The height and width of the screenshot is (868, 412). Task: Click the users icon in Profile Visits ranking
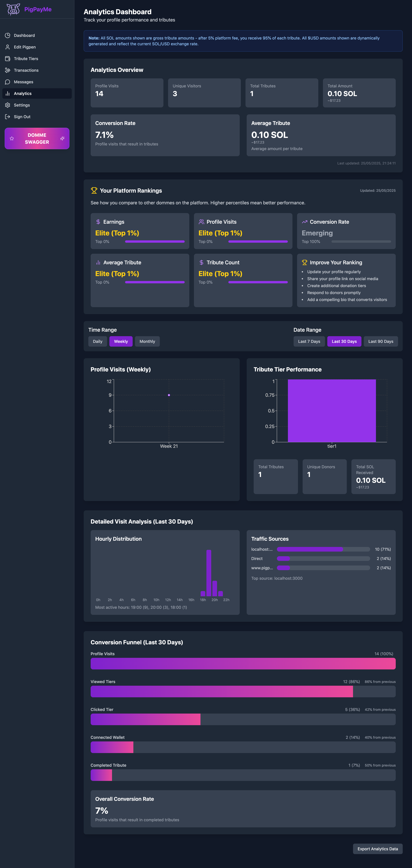click(201, 222)
